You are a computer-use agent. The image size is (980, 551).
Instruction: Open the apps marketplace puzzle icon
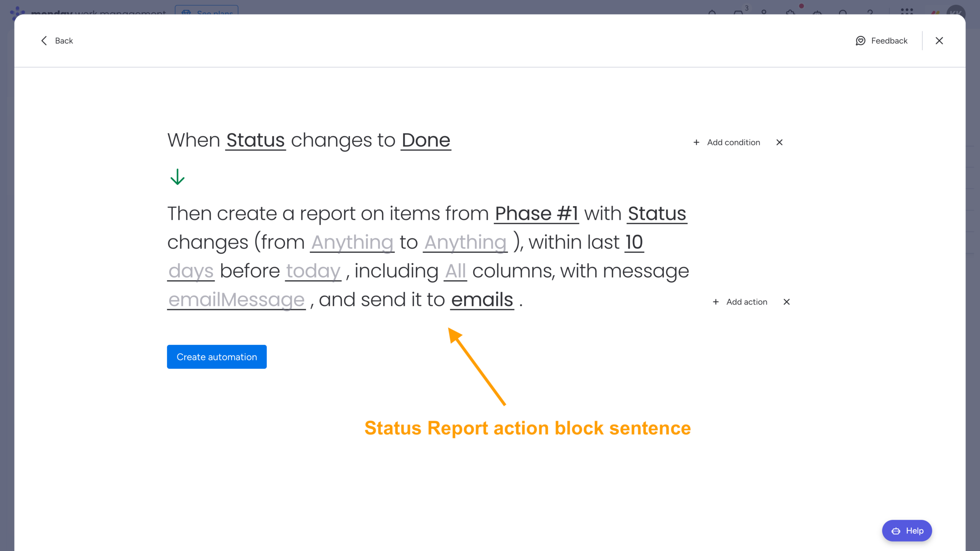click(x=790, y=12)
